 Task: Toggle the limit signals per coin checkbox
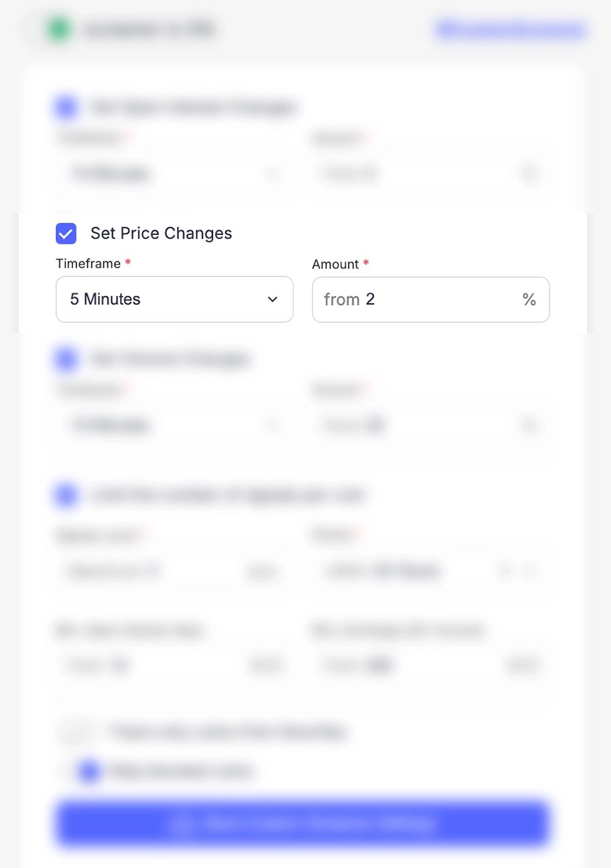point(66,495)
